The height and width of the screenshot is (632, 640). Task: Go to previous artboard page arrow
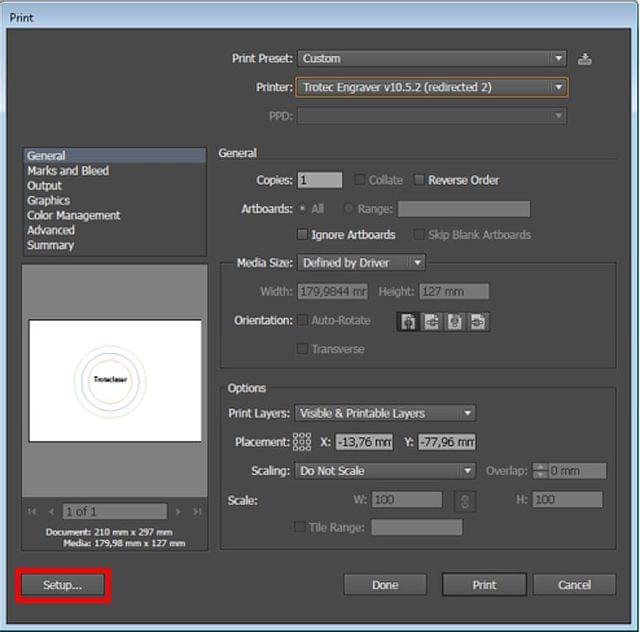click(52, 511)
